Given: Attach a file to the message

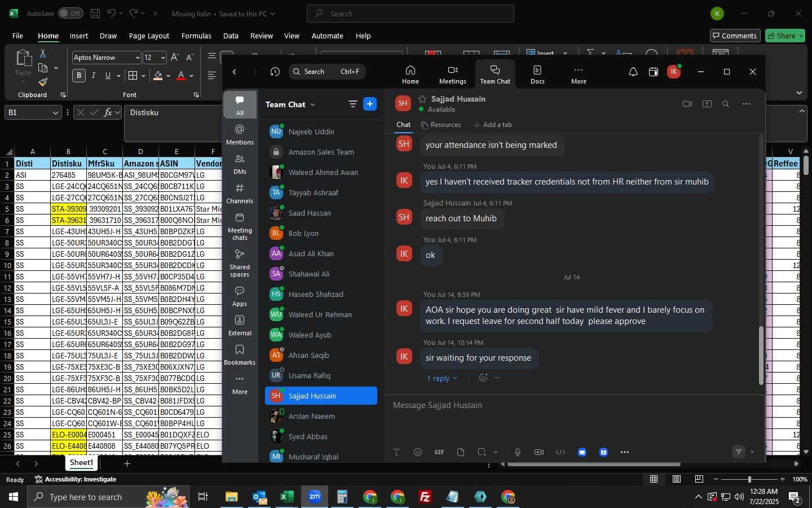Looking at the screenshot, I should 461,452.
